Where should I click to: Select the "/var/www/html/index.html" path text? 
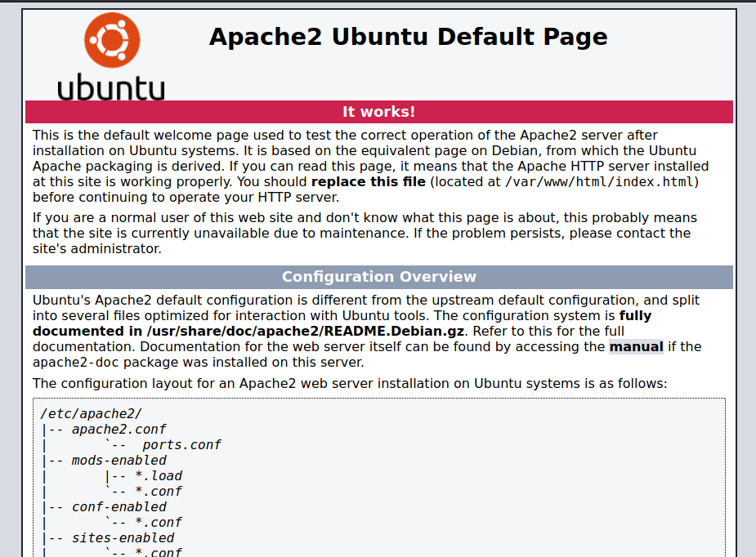click(x=599, y=182)
